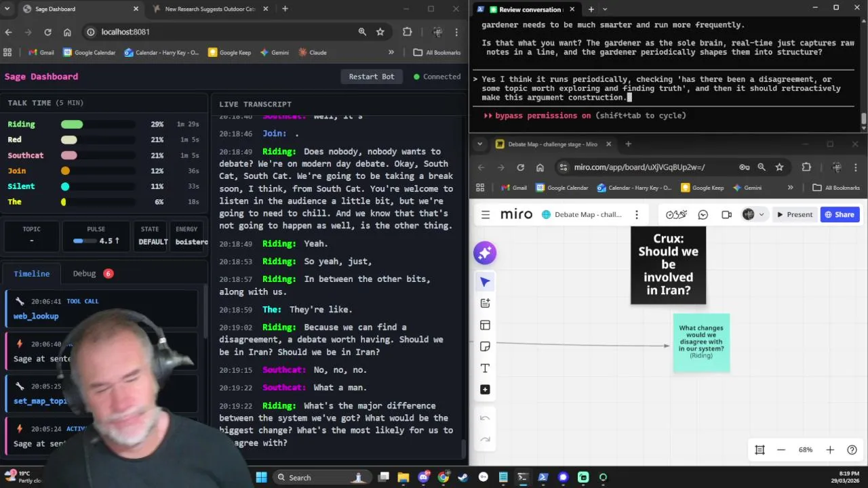Switch to New Research Suggests Outdoor Cats tab
Screen dimensions: 868x488
(211, 9)
